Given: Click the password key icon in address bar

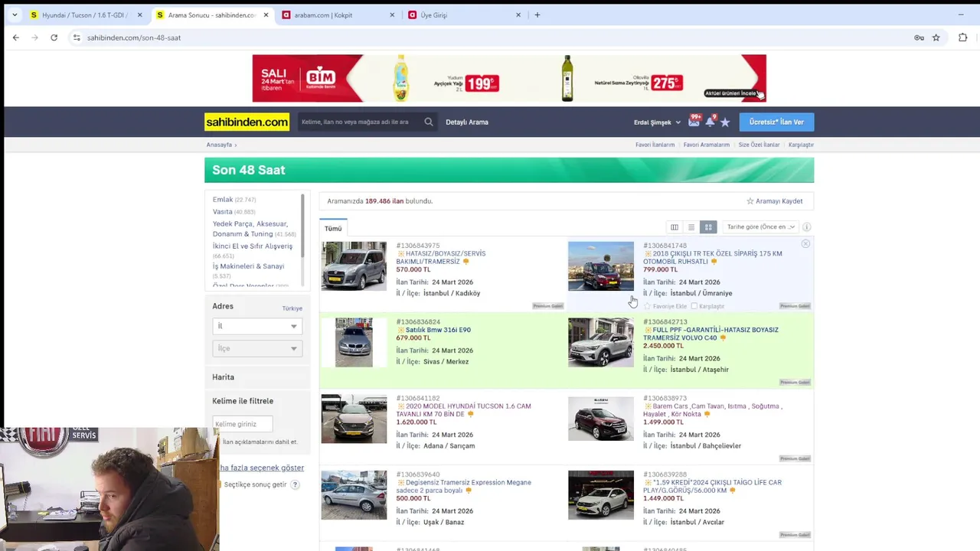Looking at the screenshot, I should [919, 37].
